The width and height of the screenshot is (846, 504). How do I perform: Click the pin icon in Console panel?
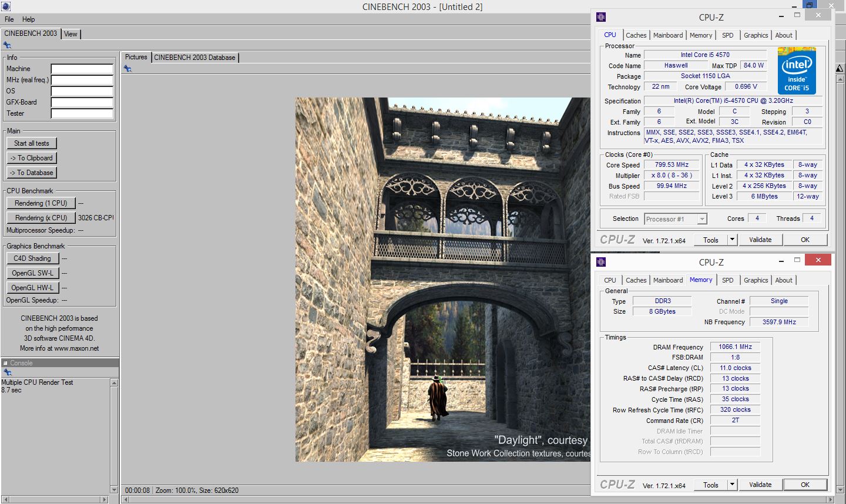point(7,372)
